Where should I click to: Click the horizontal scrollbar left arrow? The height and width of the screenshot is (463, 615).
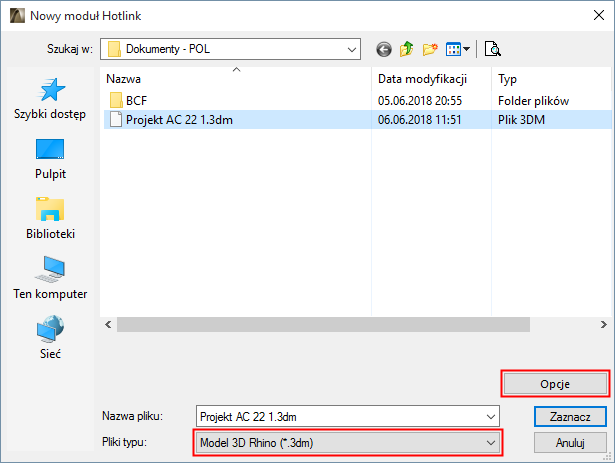pyautogui.click(x=108, y=324)
